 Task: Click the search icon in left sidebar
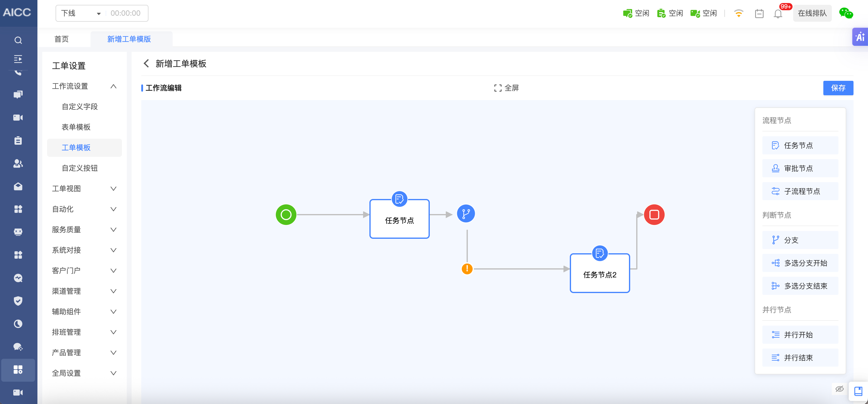click(18, 40)
